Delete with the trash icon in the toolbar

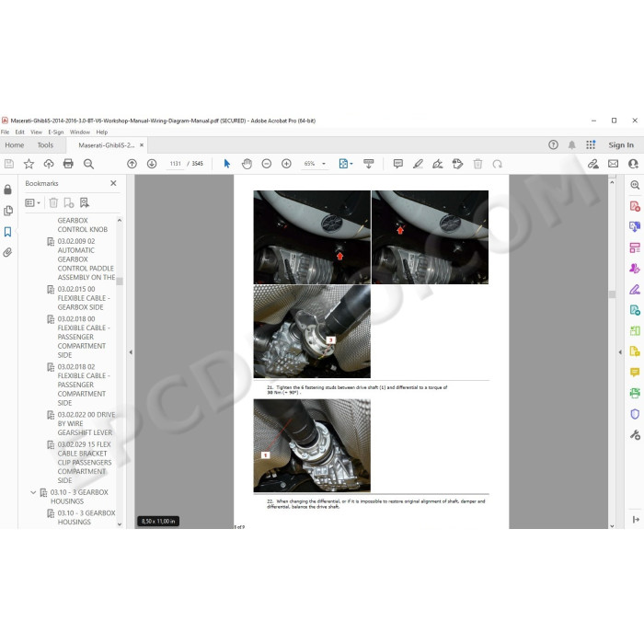click(477, 164)
